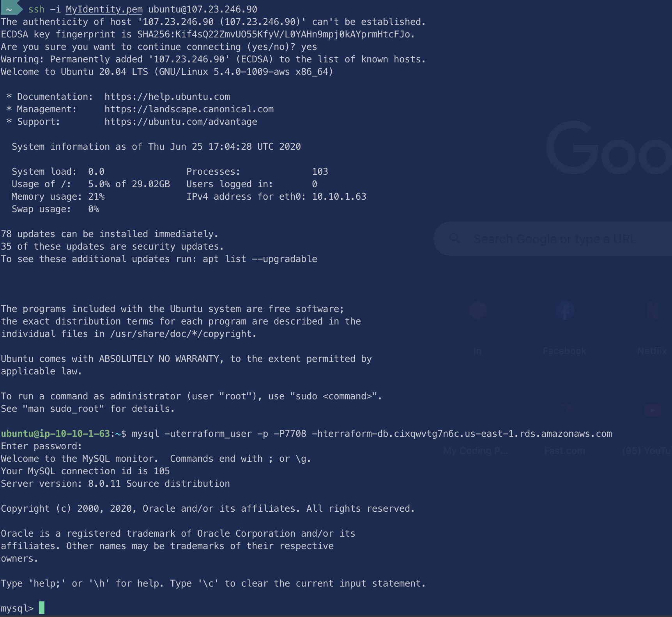Click 'Welcome to the MySQL monitor.' text
The image size is (672, 617).
pos(80,459)
